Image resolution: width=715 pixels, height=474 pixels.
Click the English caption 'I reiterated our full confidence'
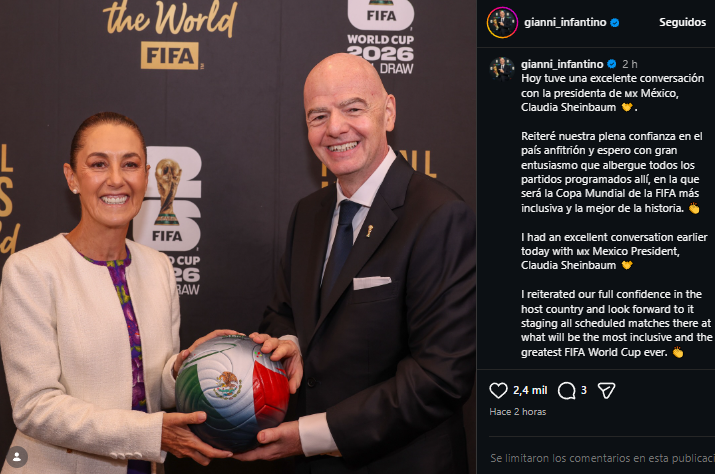[617, 323]
